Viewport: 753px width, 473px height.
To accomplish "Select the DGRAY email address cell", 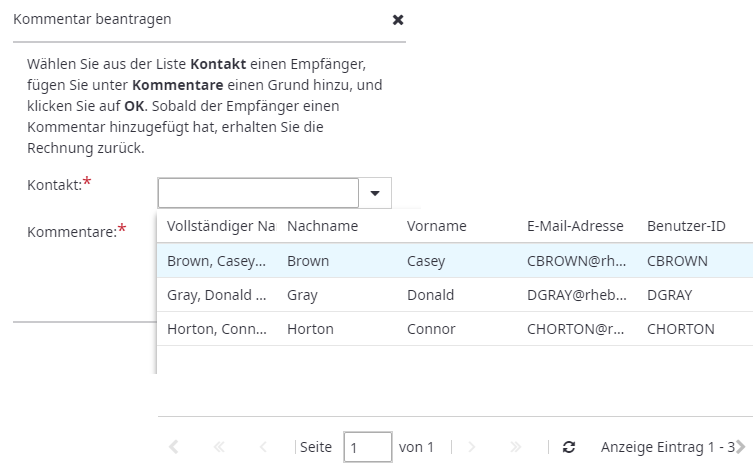I will 576,295.
